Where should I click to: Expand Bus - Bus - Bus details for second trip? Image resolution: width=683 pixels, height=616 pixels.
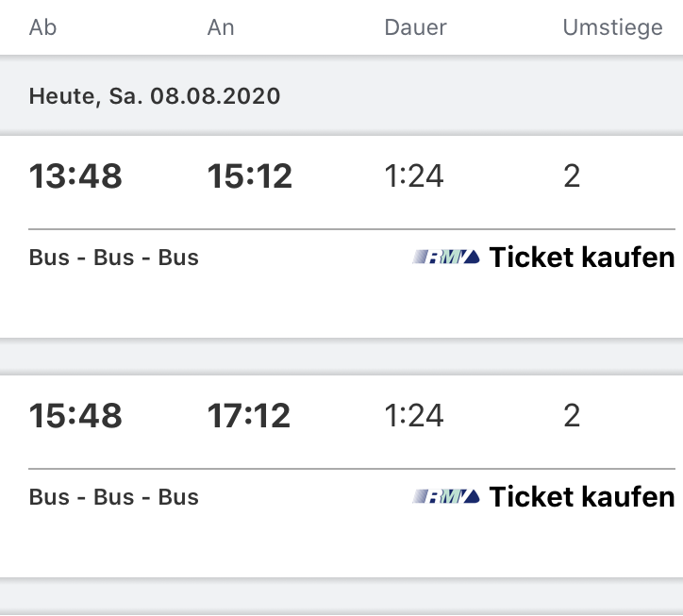(114, 497)
